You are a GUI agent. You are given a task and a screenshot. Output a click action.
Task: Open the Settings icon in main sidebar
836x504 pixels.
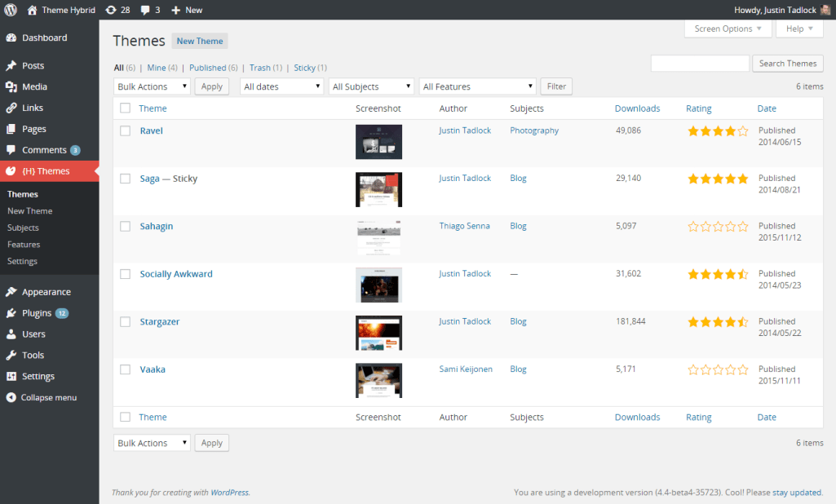(x=11, y=376)
